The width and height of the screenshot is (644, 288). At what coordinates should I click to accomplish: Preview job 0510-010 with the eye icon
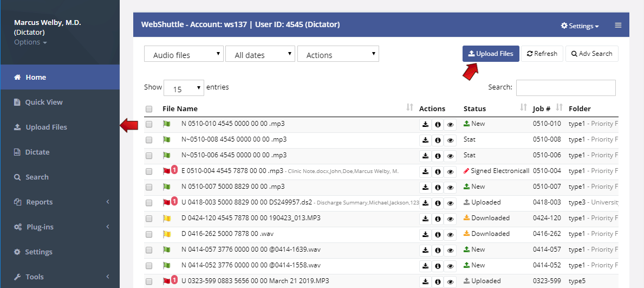[x=450, y=125]
